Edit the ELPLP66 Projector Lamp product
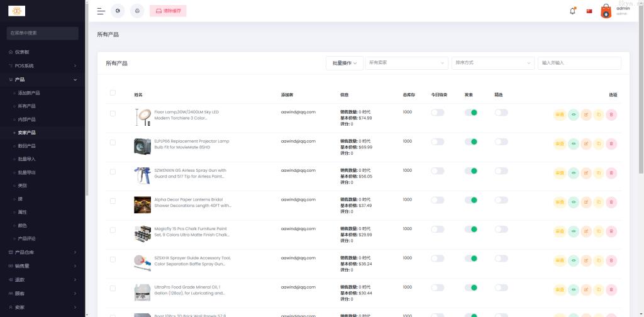Image resolution: width=644 pixels, height=317 pixels. pyautogui.click(x=586, y=143)
